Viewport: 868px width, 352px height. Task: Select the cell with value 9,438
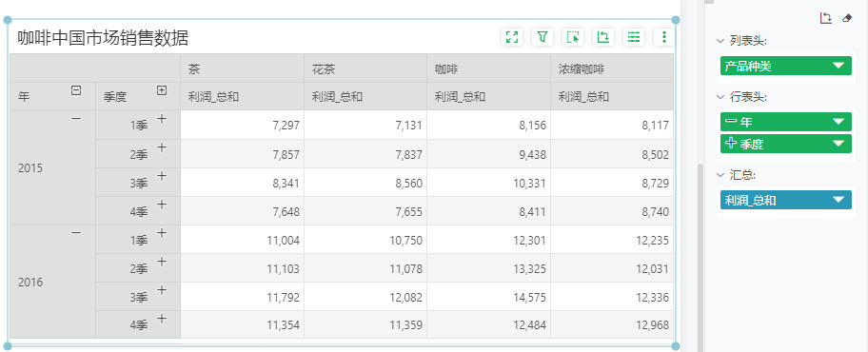(489, 154)
